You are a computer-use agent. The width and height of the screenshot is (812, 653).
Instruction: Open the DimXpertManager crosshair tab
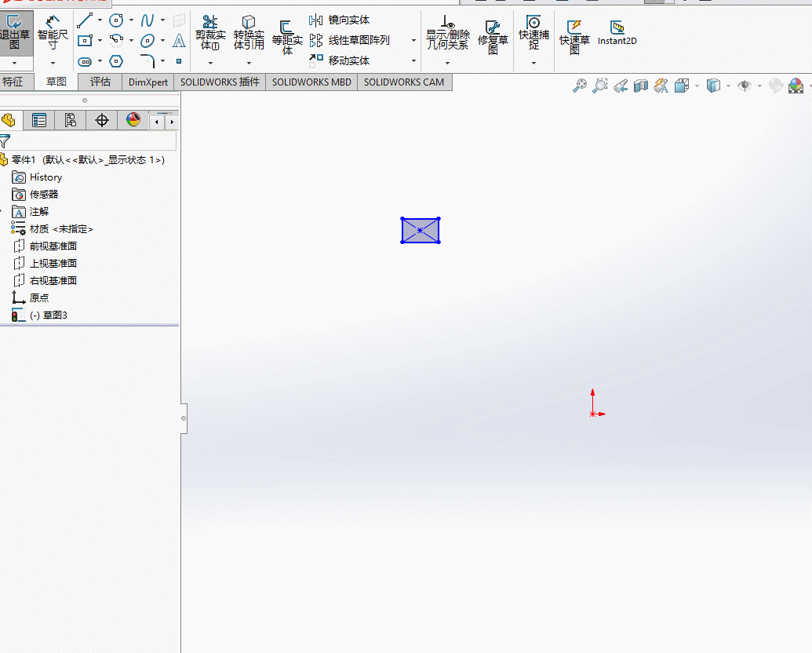(x=102, y=121)
